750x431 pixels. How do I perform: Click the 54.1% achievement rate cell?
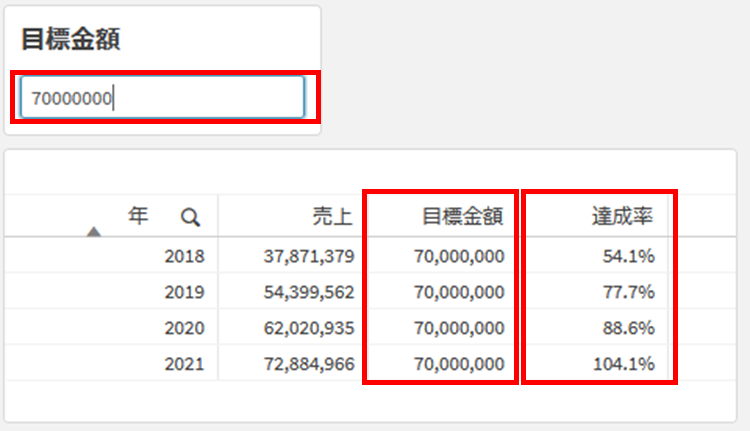pyautogui.click(x=628, y=256)
